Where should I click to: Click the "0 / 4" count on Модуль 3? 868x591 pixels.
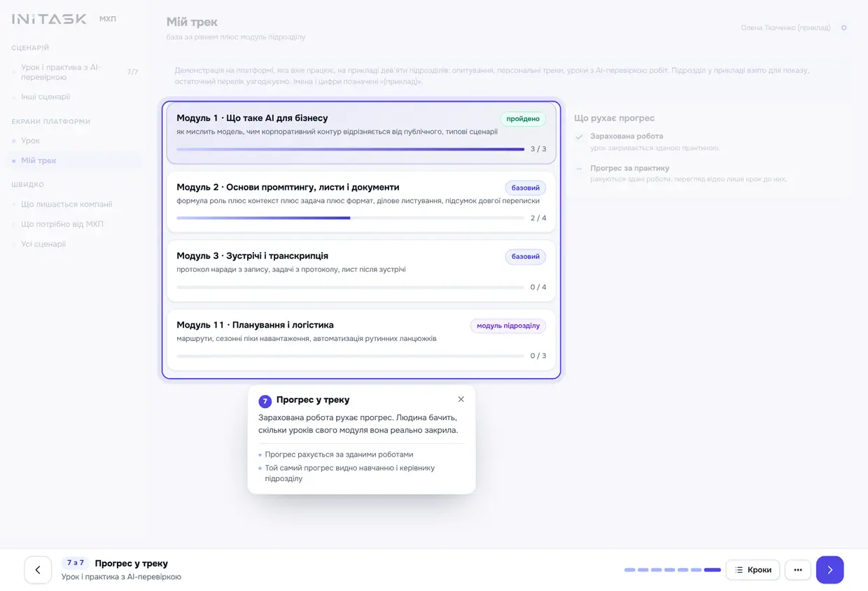tap(538, 287)
